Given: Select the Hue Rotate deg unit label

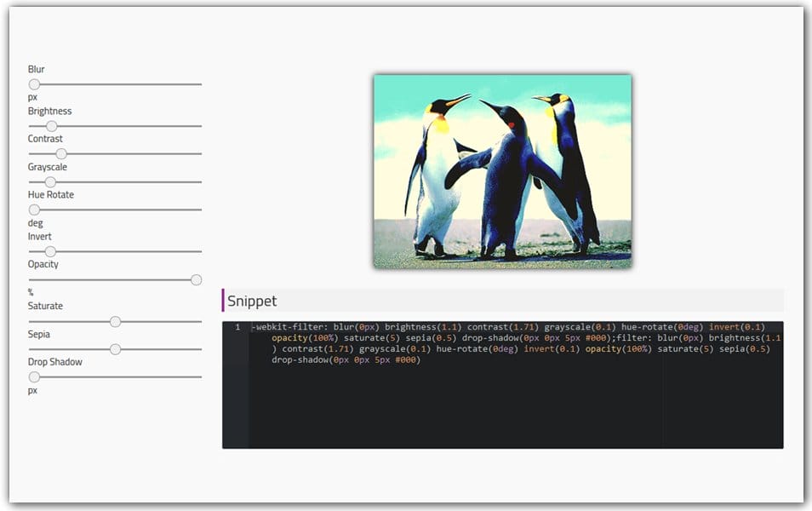Looking at the screenshot, I should click(34, 222).
